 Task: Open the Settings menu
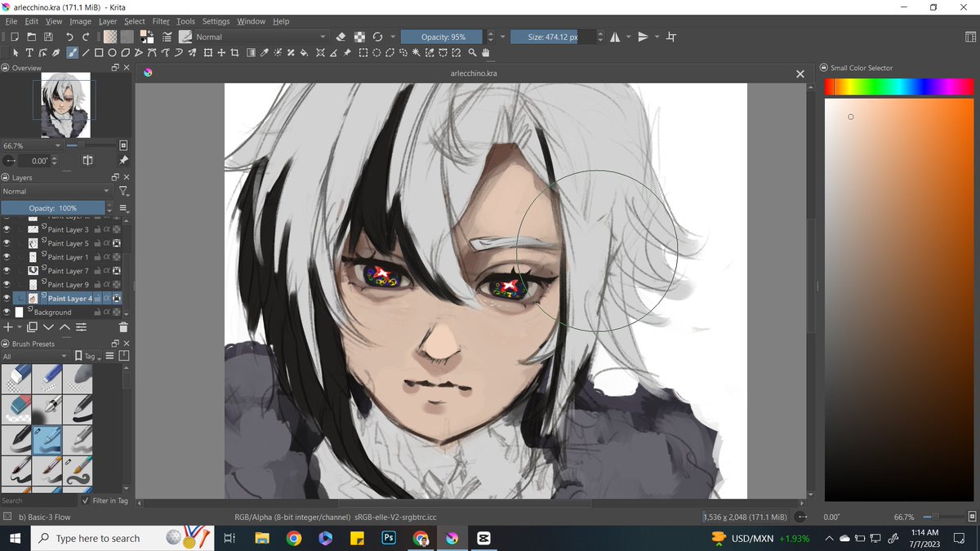tap(216, 21)
